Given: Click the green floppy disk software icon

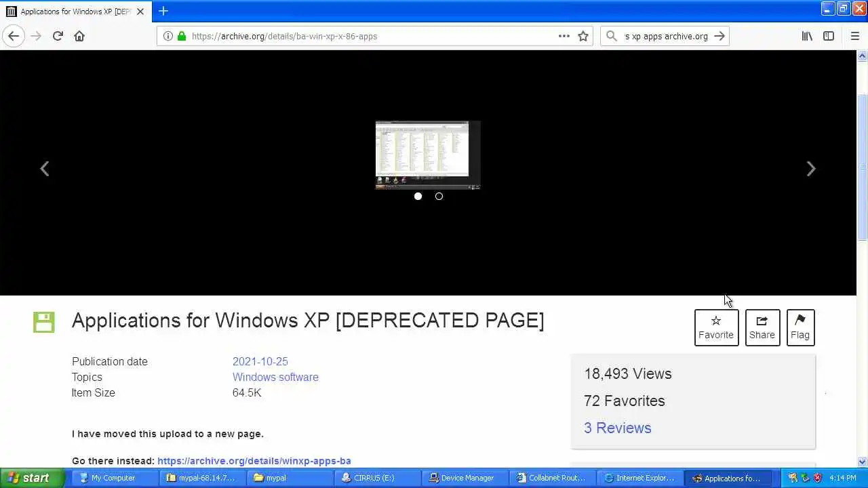Looking at the screenshot, I should pyautogui.click(x=43, y=322).
